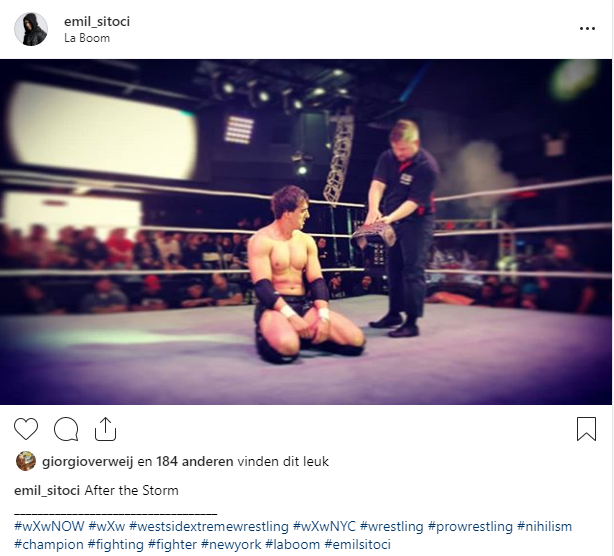Open the #champion hashtag
The width and height of the screenshot is (614, 556).
click(49, 545)
